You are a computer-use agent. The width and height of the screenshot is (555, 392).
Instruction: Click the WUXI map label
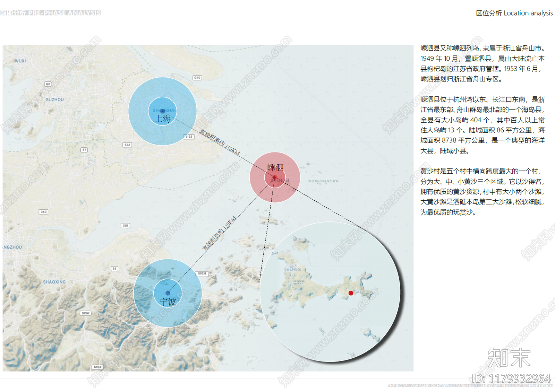point(20,61)
